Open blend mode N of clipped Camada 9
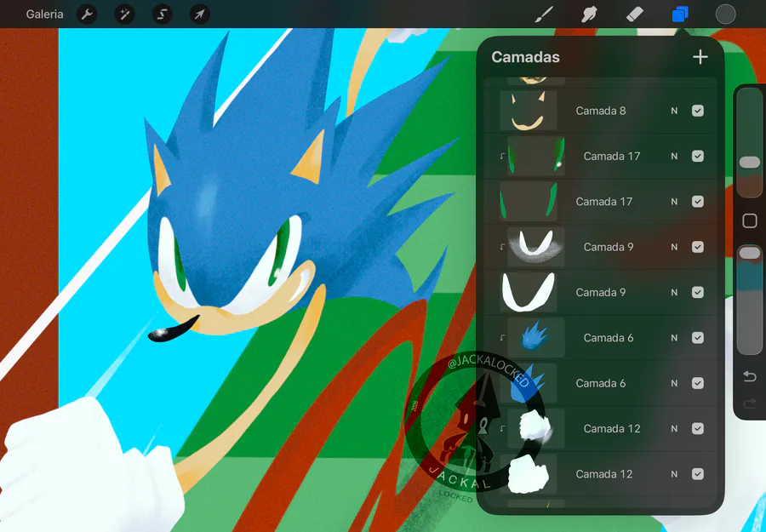 674,247
